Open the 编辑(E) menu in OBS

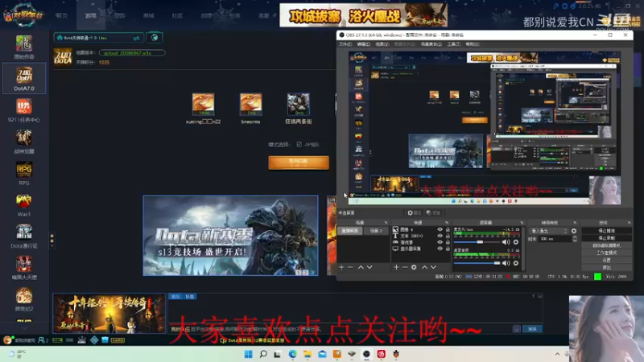[364, 44]
